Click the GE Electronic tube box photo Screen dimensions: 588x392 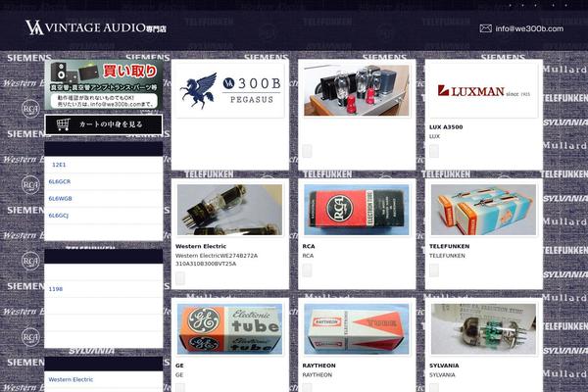[230, 329]
